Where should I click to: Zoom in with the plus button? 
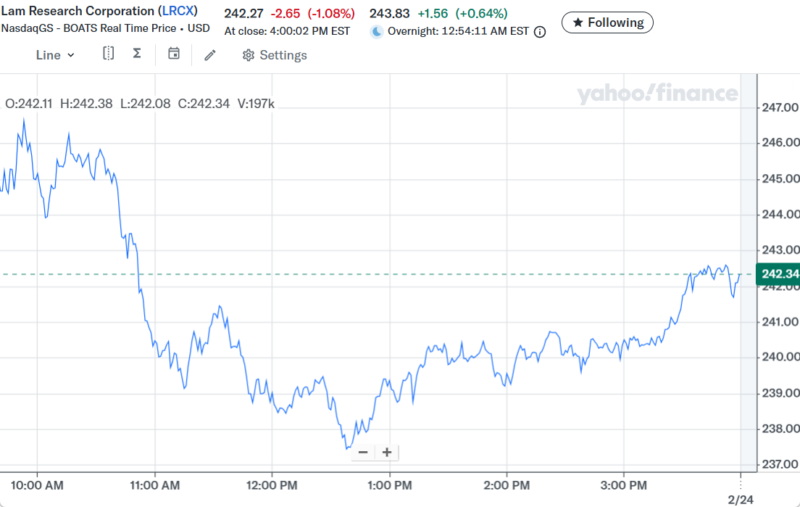coord(387,452)
